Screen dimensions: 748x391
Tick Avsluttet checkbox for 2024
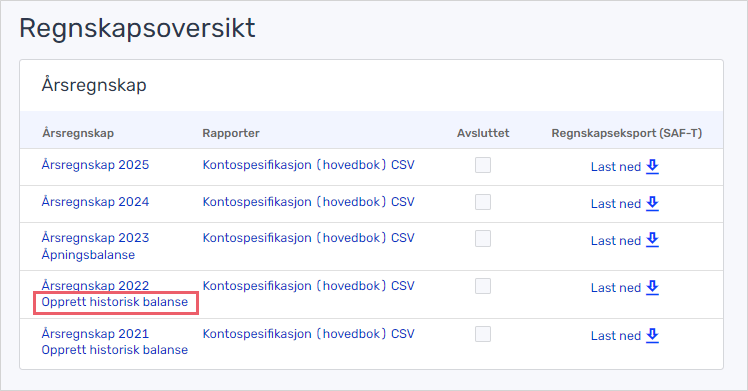click(x=483, y=202)
